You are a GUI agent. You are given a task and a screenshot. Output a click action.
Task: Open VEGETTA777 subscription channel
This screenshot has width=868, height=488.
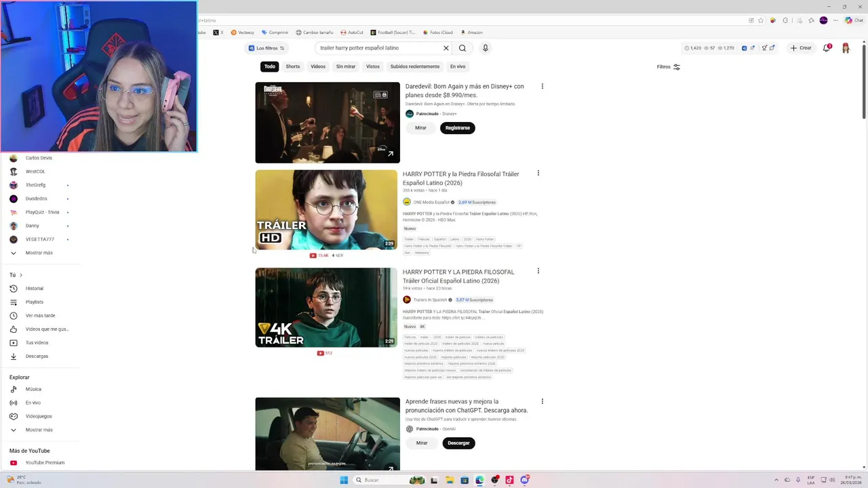click(x=39, y=239)
